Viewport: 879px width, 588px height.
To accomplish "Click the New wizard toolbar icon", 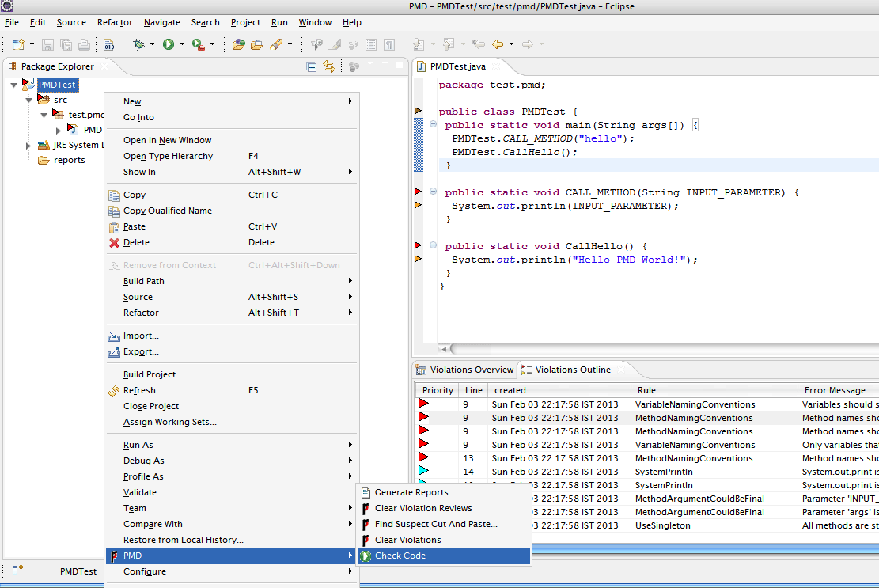I will 17,45.
